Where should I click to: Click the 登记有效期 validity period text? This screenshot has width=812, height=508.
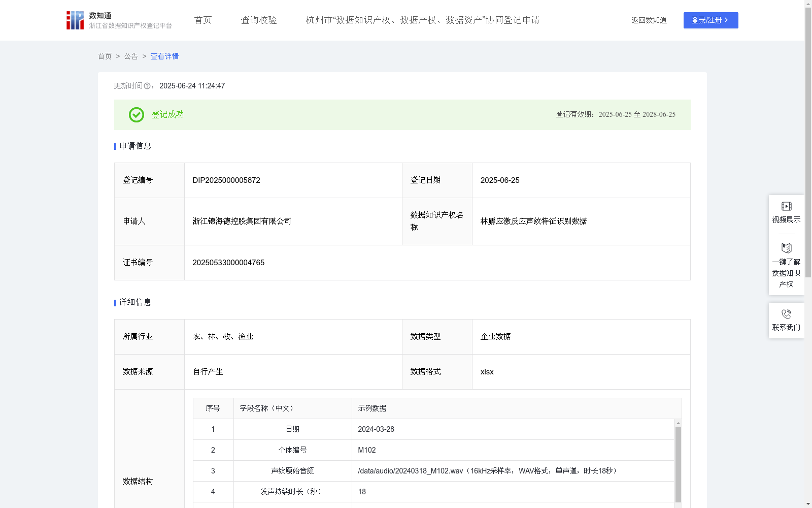point(616,115)
